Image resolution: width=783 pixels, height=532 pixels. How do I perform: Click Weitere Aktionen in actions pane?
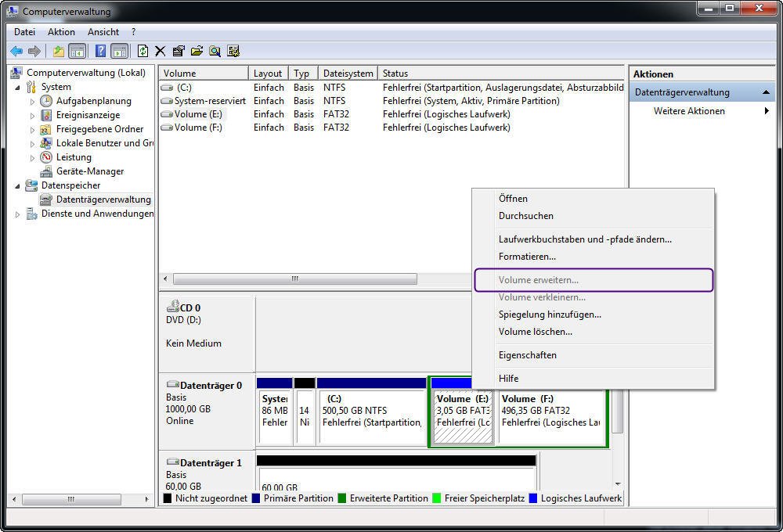coord(689,111)
